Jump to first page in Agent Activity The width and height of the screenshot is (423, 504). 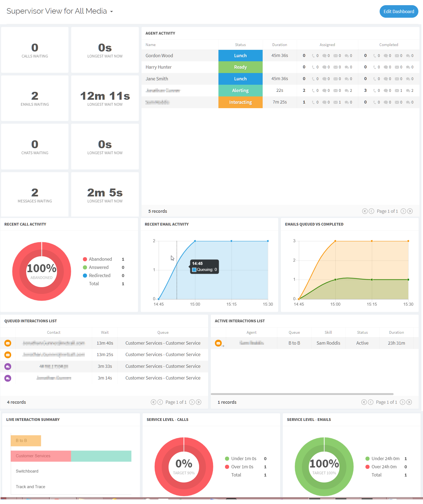365,211
